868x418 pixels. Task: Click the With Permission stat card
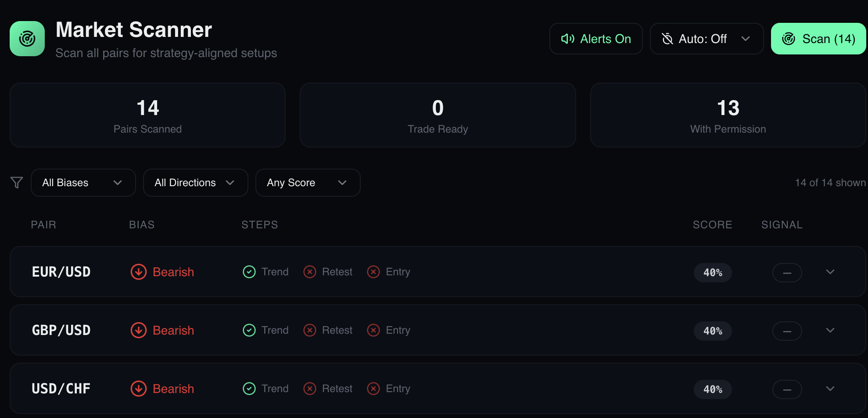[728, 115]
